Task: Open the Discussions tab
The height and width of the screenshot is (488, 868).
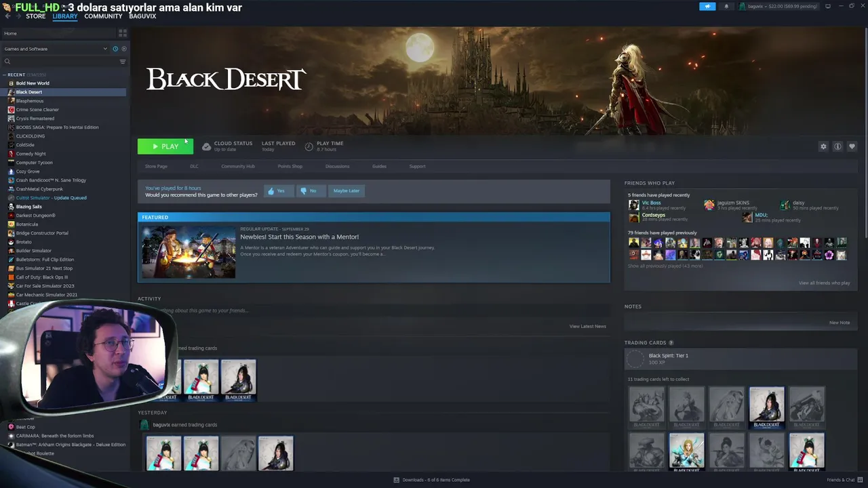Action: click(337, 166)
